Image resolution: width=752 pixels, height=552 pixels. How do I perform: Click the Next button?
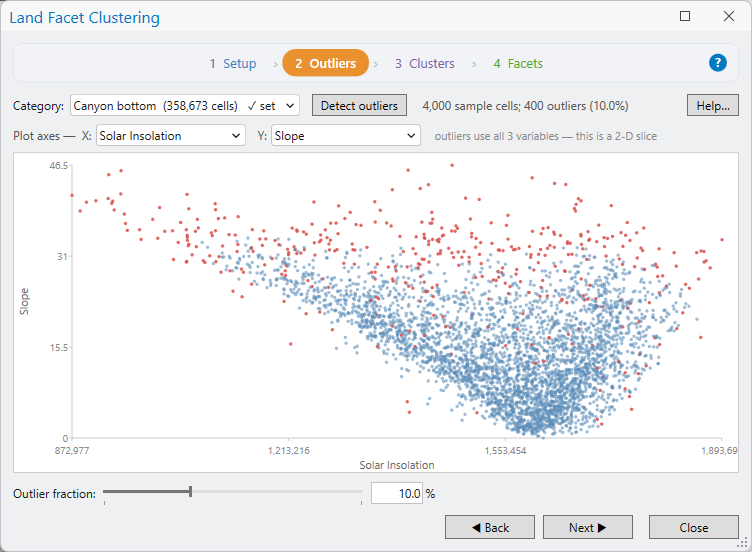click(588, 528)
